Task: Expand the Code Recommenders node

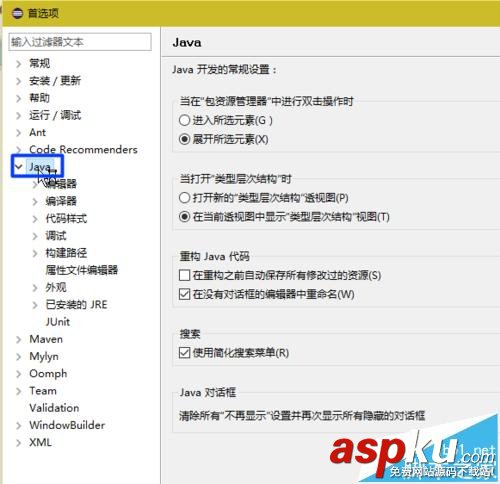Action: pyautogui.click(x=19, y=150)
